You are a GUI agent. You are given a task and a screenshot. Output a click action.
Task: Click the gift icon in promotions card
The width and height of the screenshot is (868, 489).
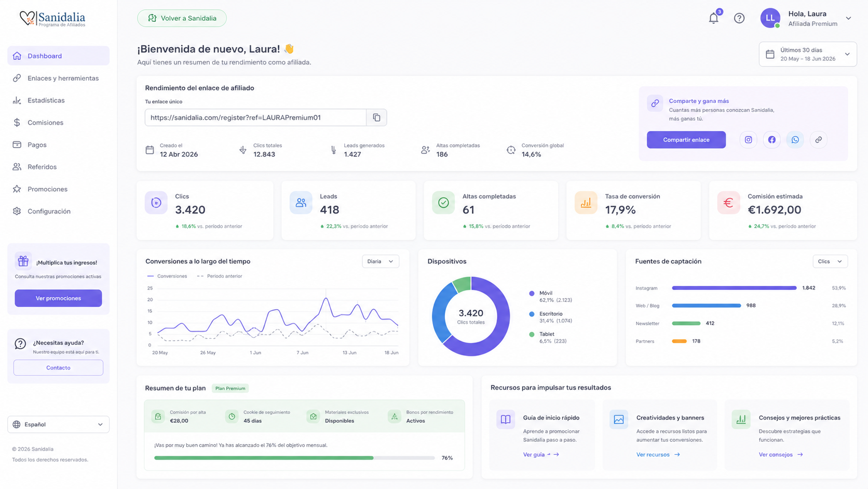pos(23,261)
